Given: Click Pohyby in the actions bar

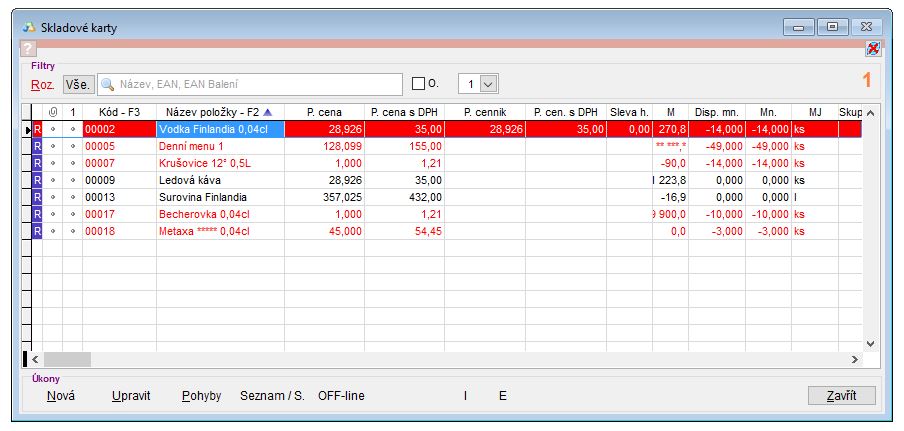Looking at the screenshot, I should click(201, 396).
